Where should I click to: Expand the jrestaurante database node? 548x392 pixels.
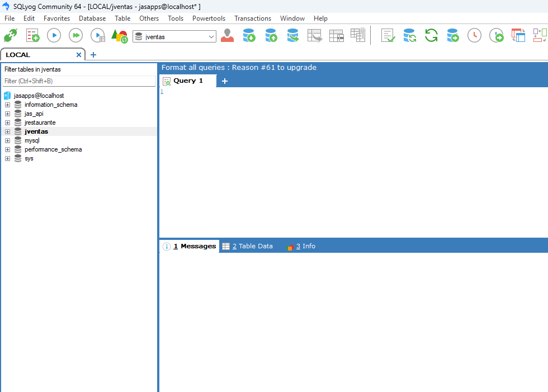[x=7, y=122]
